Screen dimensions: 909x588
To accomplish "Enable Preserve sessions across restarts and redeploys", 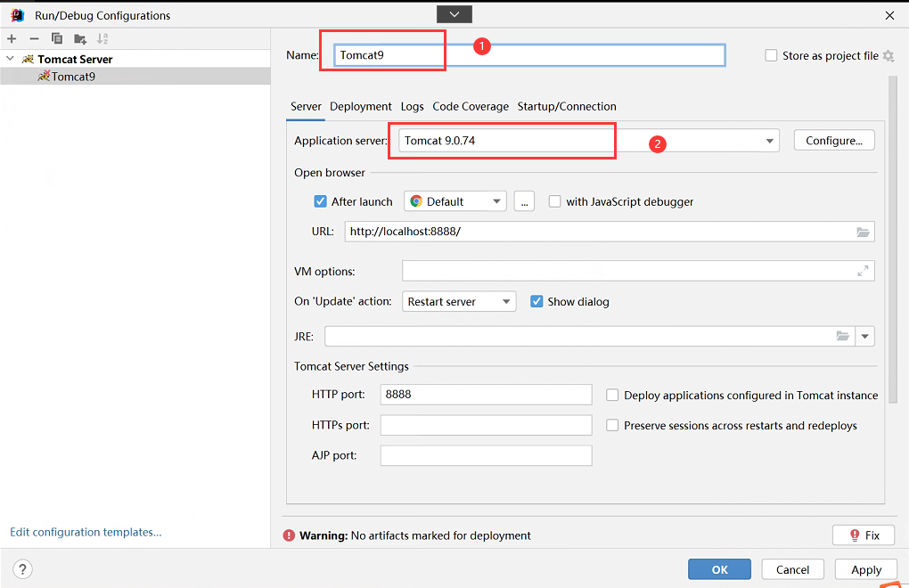I will coord(612,425).
